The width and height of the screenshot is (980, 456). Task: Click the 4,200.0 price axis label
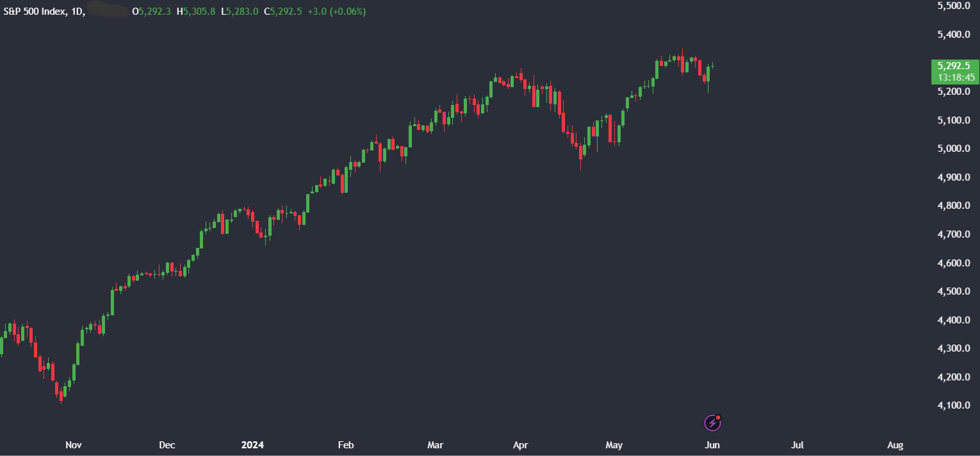(x=954, y=377)
